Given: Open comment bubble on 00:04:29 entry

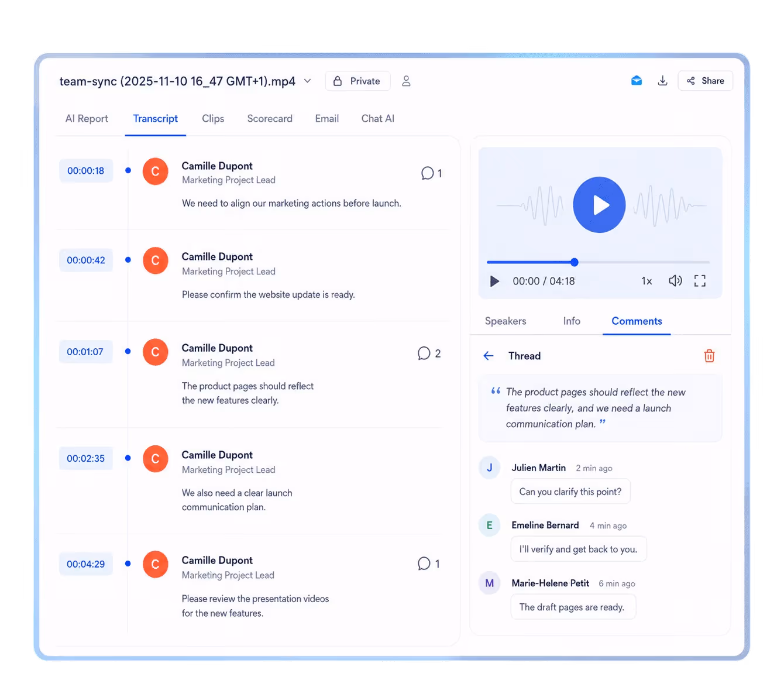Looking at the screenshot, I should click(428, 564).
